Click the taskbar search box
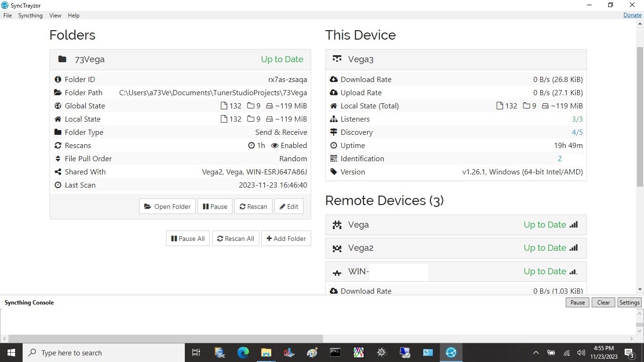This screenshot has height=362, width=644. tap(104, 353)
